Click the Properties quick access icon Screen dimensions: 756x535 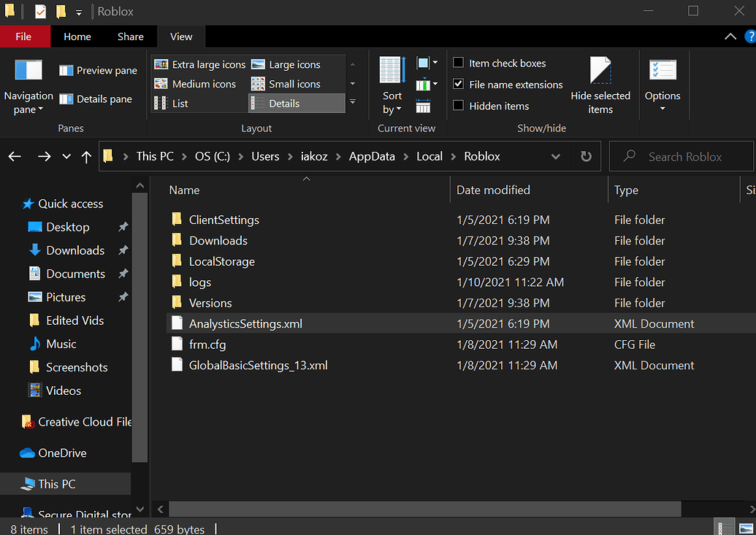coord(40,11)
